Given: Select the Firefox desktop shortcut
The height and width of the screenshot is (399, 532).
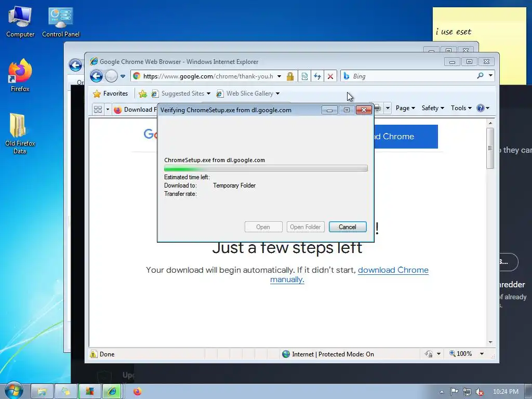Looking at the screenshot, I should pos(20,75).
